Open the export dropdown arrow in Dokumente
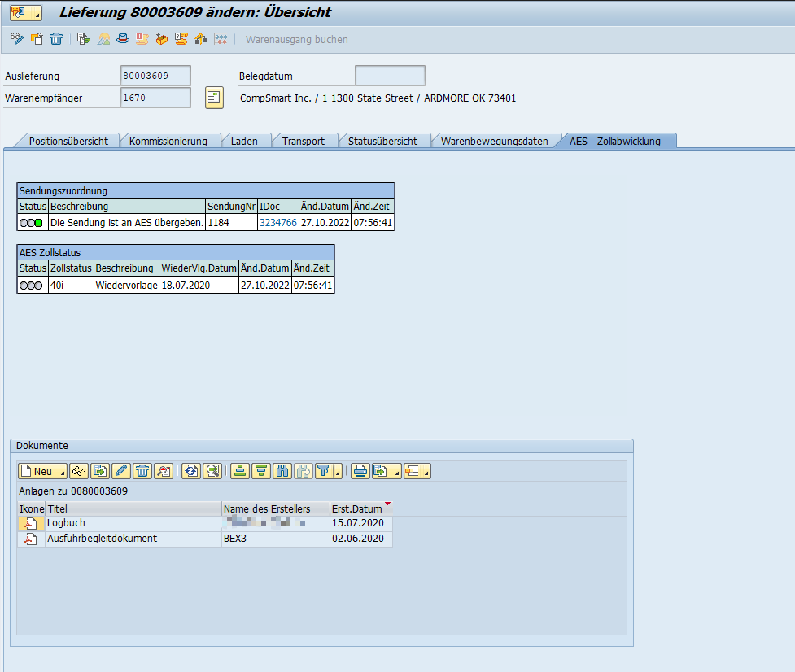 point(395,471)
